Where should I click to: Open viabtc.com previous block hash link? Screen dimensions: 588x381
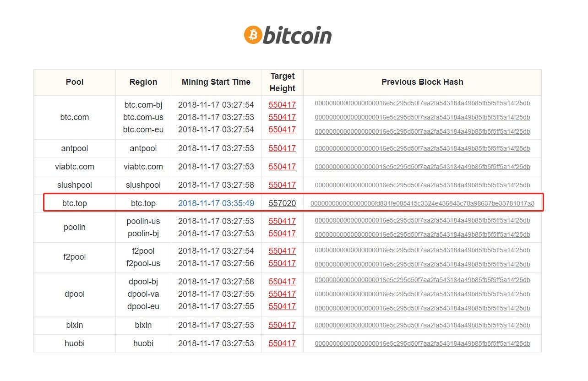pyautogui.click(x=422, y=167)
